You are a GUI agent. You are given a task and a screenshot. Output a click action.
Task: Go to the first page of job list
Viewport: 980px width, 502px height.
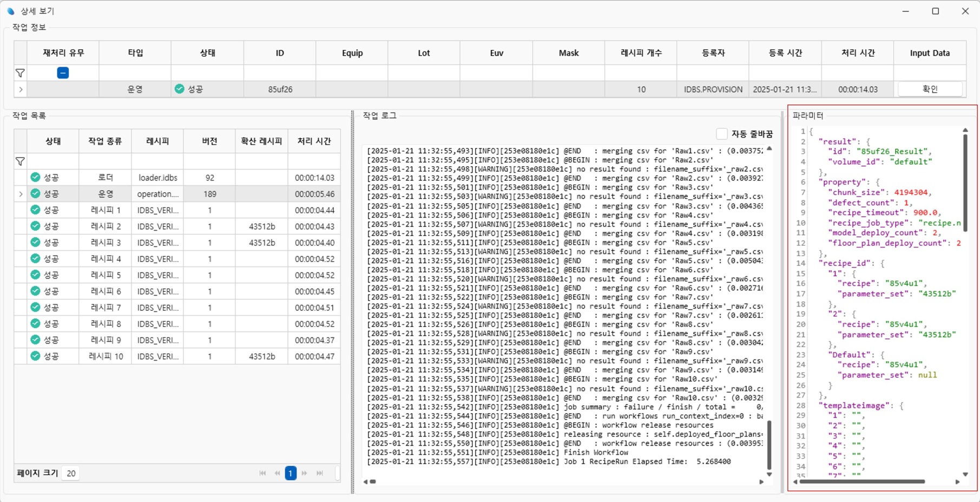coord(262,473)
